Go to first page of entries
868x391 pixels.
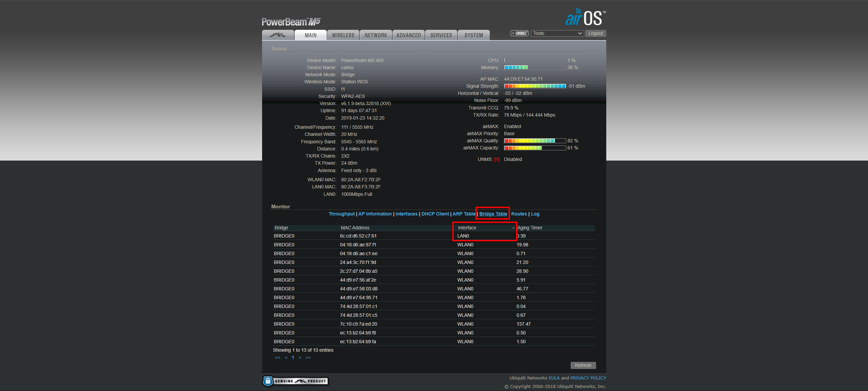point(278,358)
